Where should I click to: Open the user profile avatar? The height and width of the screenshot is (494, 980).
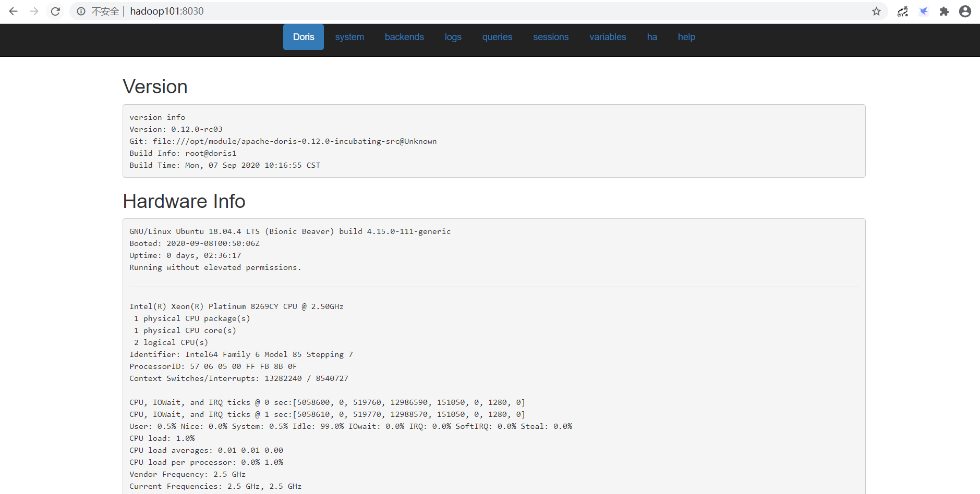tap(965, 11)
